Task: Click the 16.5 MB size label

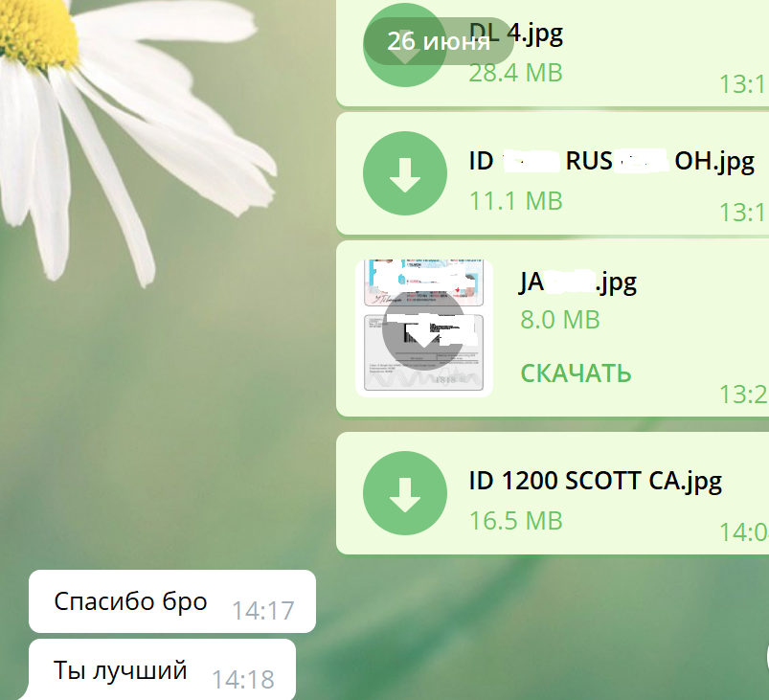Action: click(515, 521)
